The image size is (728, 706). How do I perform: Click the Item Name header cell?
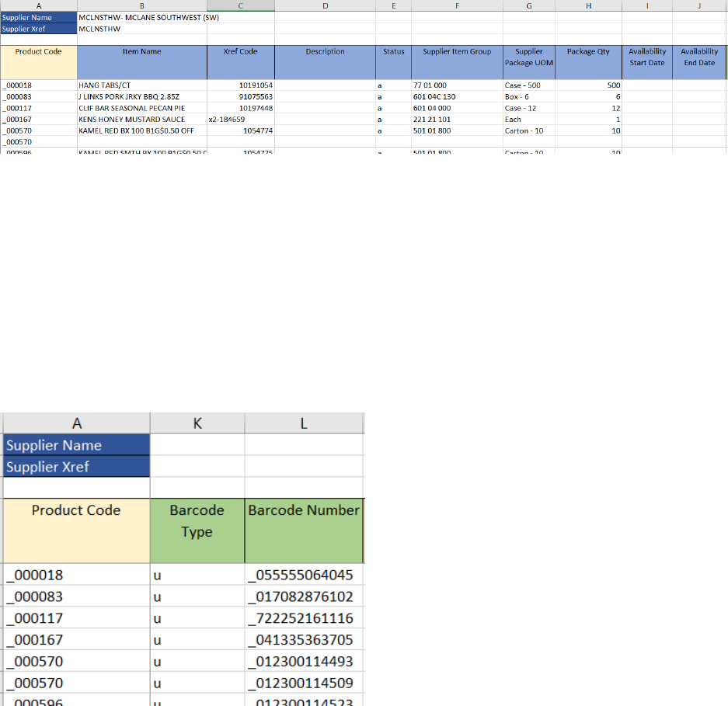click(x=142, y=62)
